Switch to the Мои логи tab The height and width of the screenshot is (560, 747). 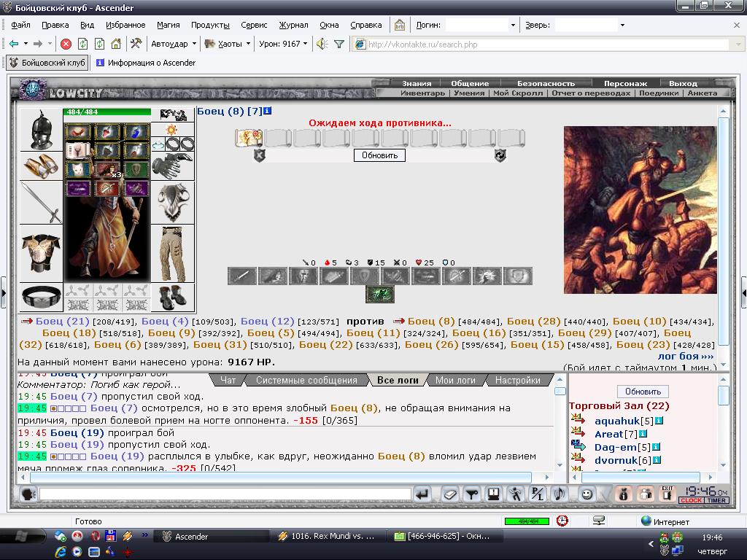455,380
